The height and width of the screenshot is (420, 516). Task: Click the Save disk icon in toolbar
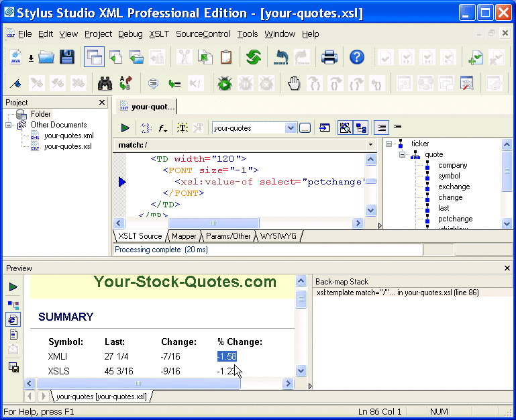[67, 58]
